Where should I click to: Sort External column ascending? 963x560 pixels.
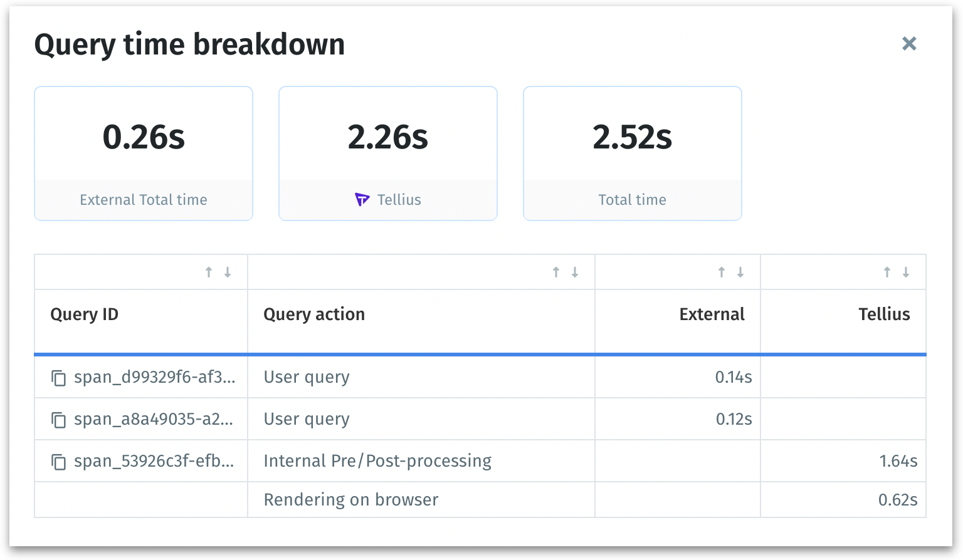(722, 272)
